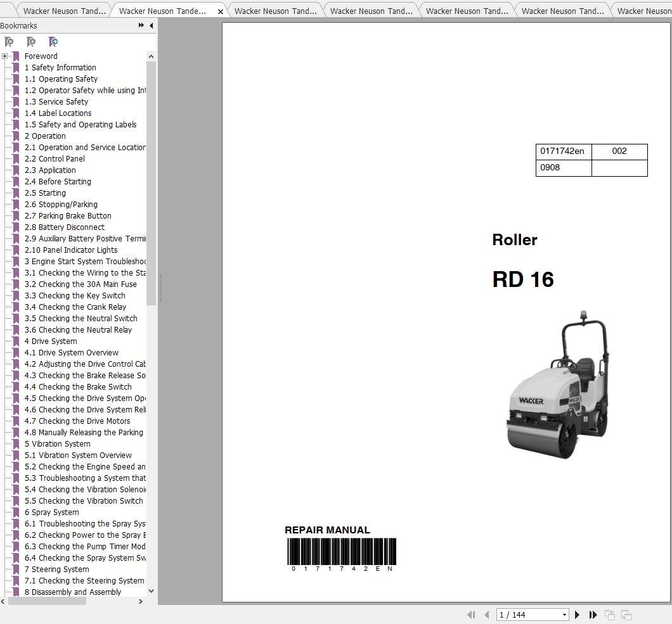The image size is (672, 624).
Task: Click the bookmarks scroll-down arrow
Action: 151,591
